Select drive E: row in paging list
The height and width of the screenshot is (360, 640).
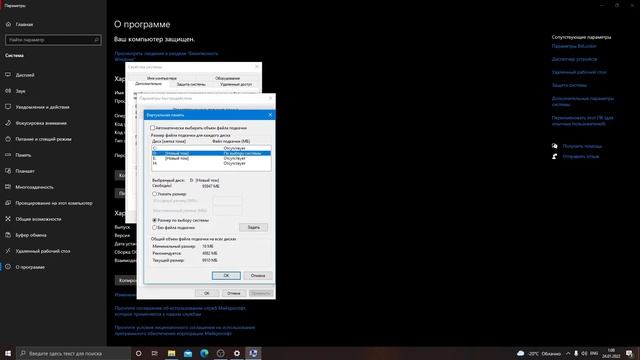click(x=211, y=158)
